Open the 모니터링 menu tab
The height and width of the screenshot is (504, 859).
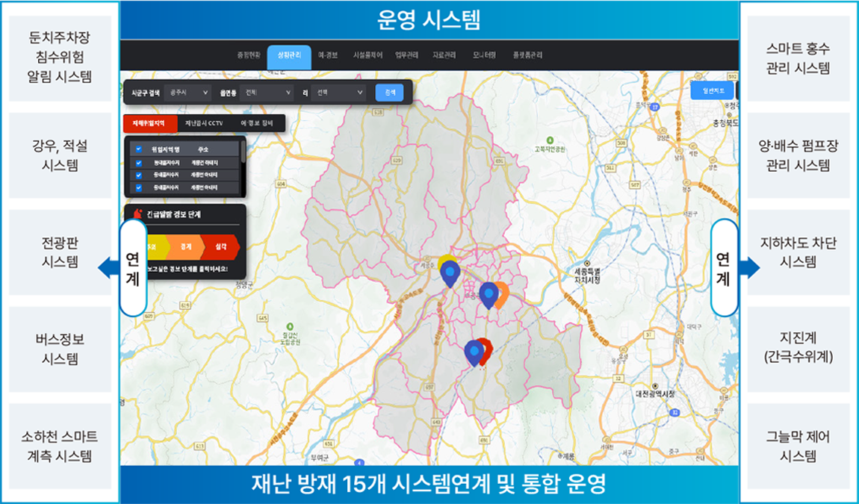(484, 55)
